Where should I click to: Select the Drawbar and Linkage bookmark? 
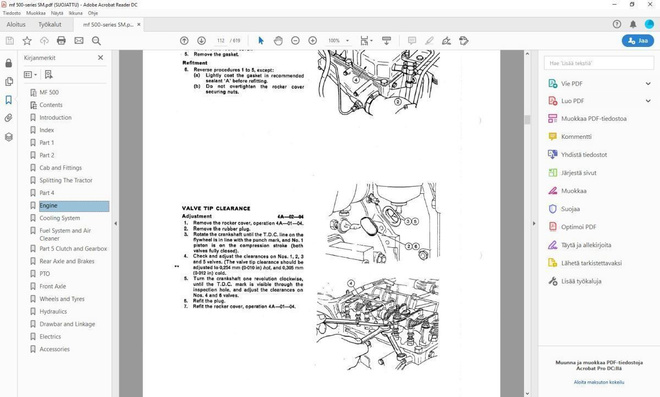coord(67,324)
